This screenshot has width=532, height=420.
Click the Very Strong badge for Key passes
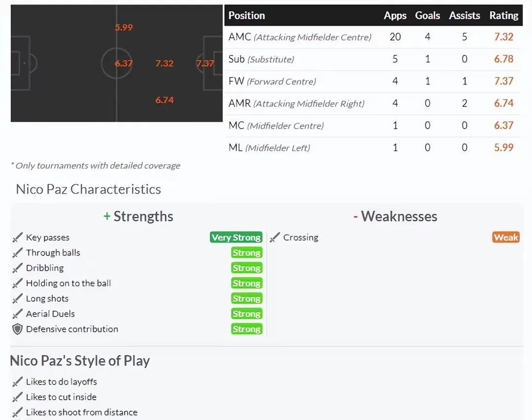point(236,237)
